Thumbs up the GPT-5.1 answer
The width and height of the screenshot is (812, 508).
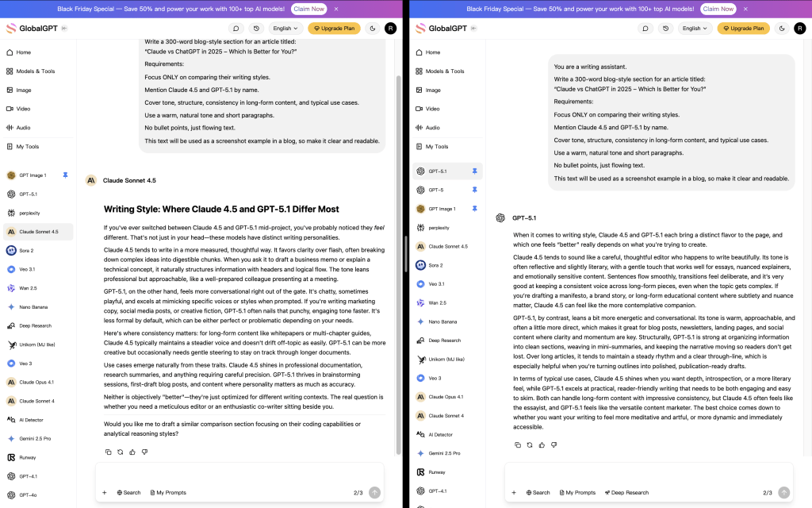(x=542, y=444)
